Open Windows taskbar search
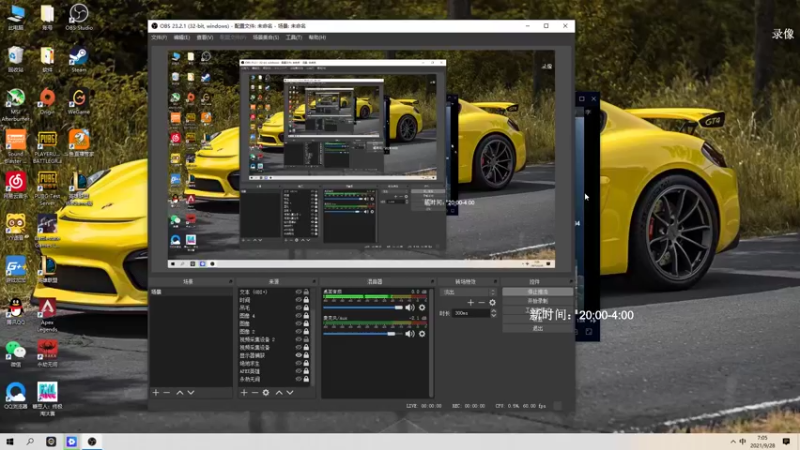Screen dimensions: 800x450 (x=30, y=441)
